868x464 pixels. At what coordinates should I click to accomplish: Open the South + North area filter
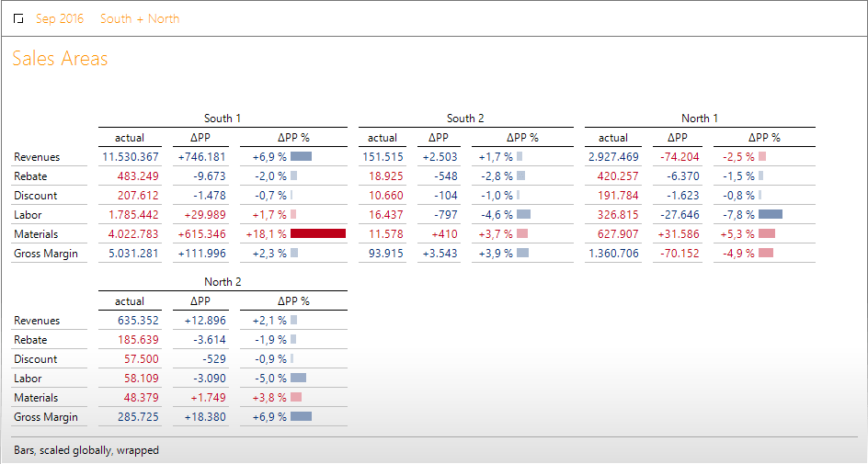(x=140, y=19)
